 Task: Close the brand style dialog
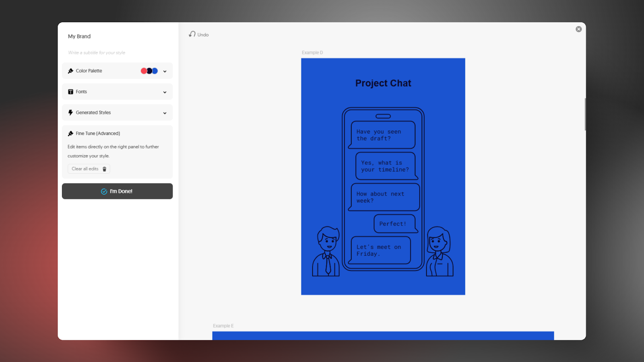[578, 29]
